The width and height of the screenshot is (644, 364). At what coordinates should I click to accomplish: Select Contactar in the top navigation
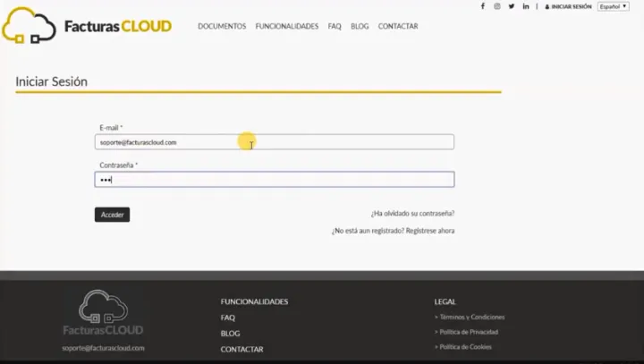(x=398, y=27)
